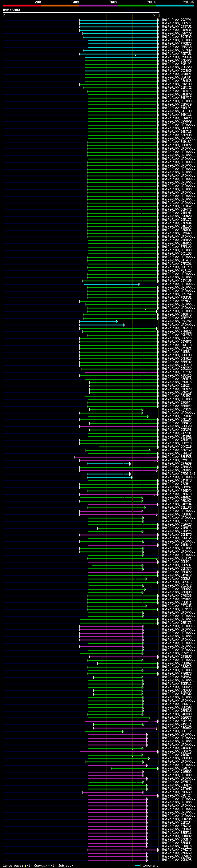Open hit UniRef100_O75643

176,233
